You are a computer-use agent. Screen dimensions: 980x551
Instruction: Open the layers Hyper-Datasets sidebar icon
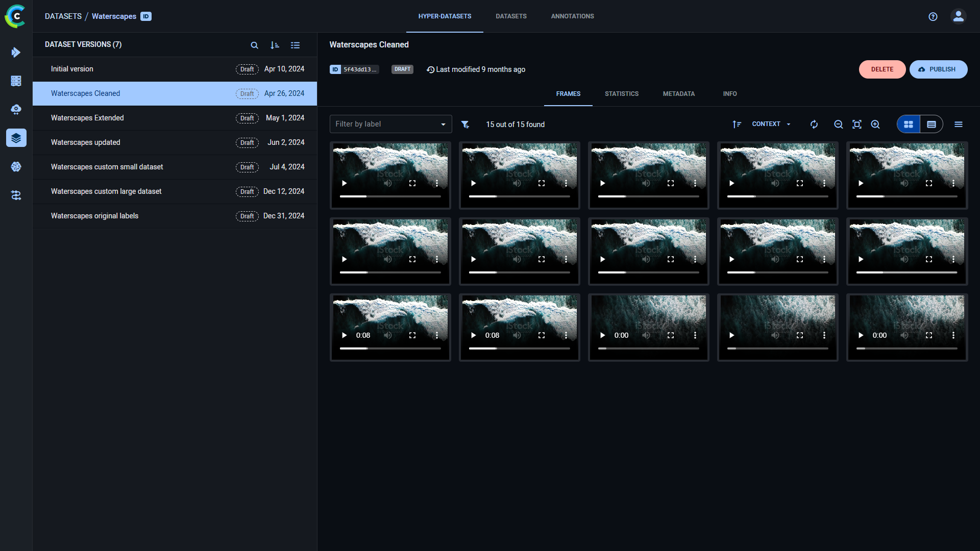pos(16,138)
